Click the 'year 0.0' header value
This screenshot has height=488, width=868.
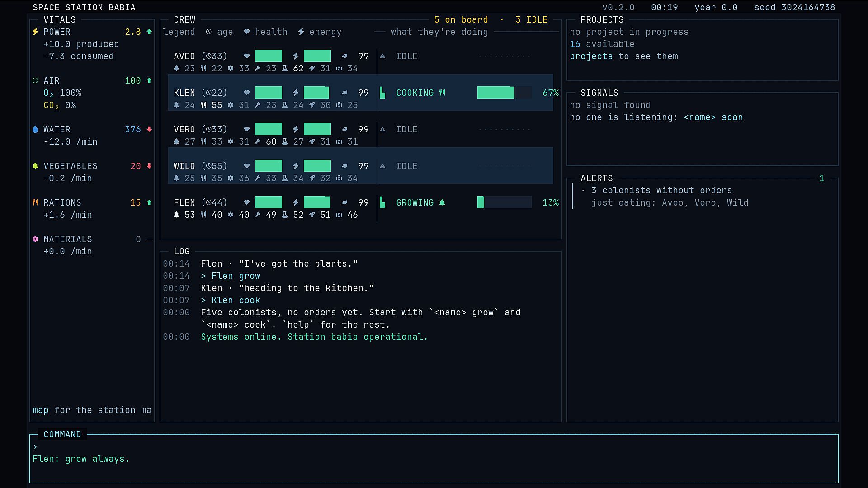click(x=716, y=8)
